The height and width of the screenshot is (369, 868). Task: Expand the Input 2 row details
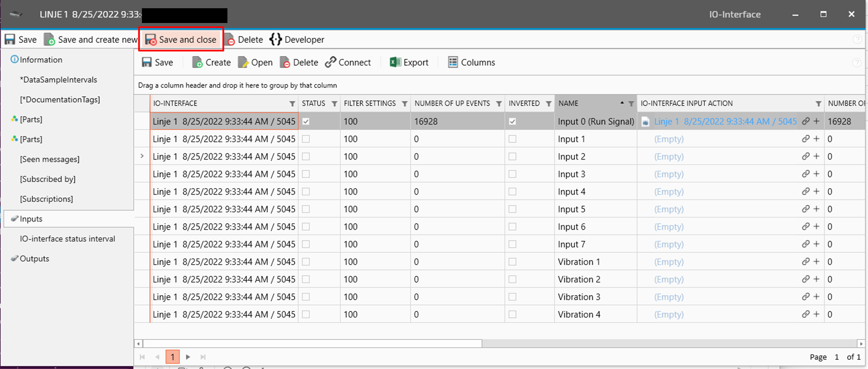coord(142,156)
